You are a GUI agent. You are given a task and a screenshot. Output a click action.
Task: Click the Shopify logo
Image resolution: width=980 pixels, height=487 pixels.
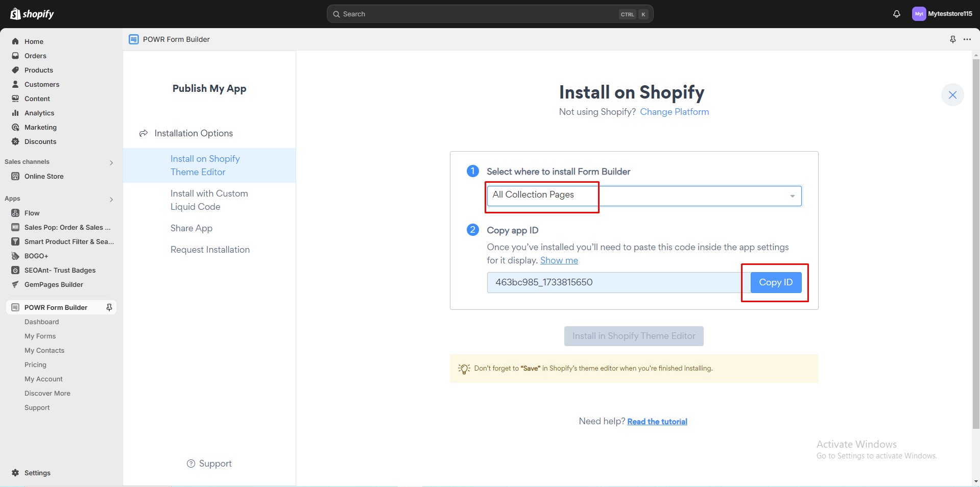pos(32,14)
